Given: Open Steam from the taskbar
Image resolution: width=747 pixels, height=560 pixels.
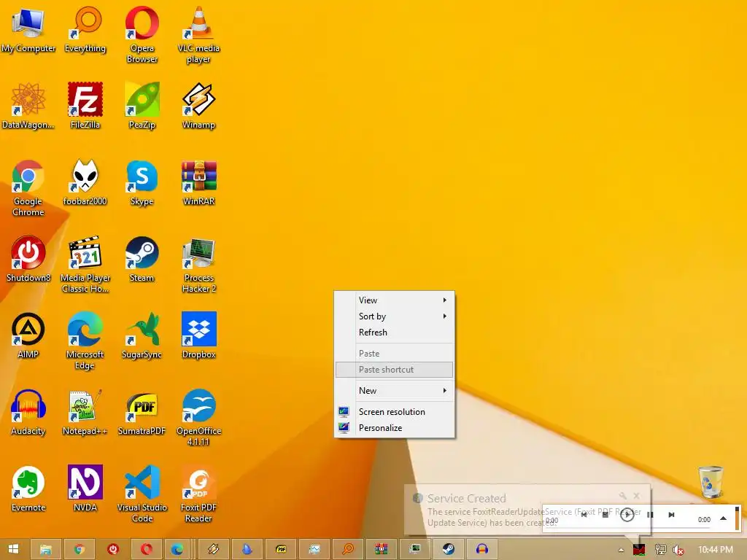Looking at the screenshot, I should [449, 549].
